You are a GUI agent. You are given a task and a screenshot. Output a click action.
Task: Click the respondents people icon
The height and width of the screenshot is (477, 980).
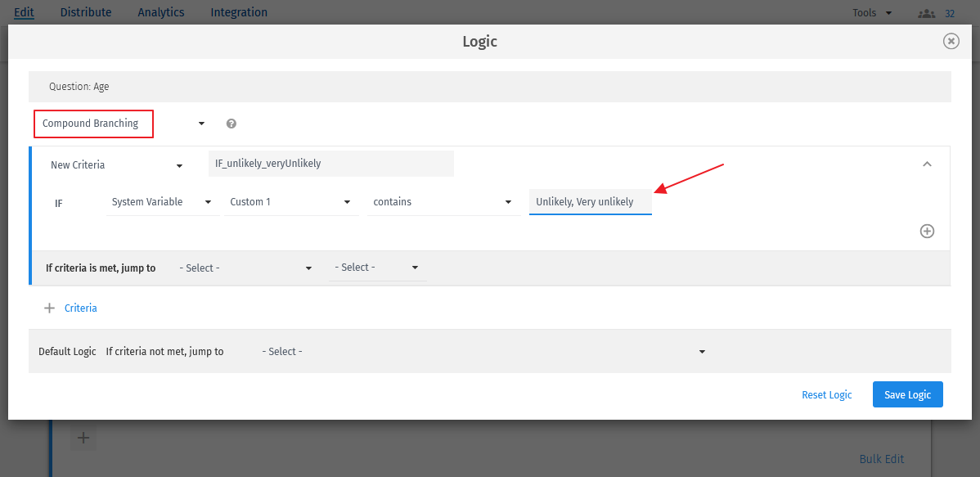[x=926, y=13]
